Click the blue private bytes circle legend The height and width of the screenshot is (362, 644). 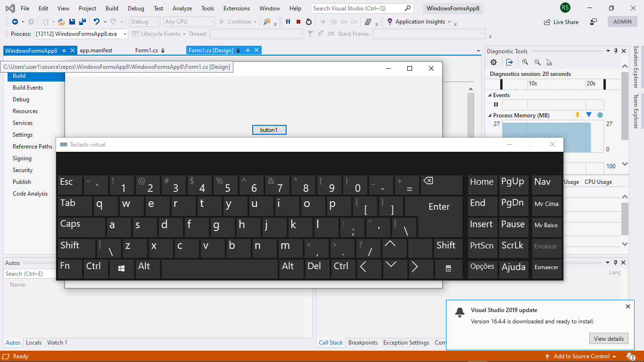[600, 115]
